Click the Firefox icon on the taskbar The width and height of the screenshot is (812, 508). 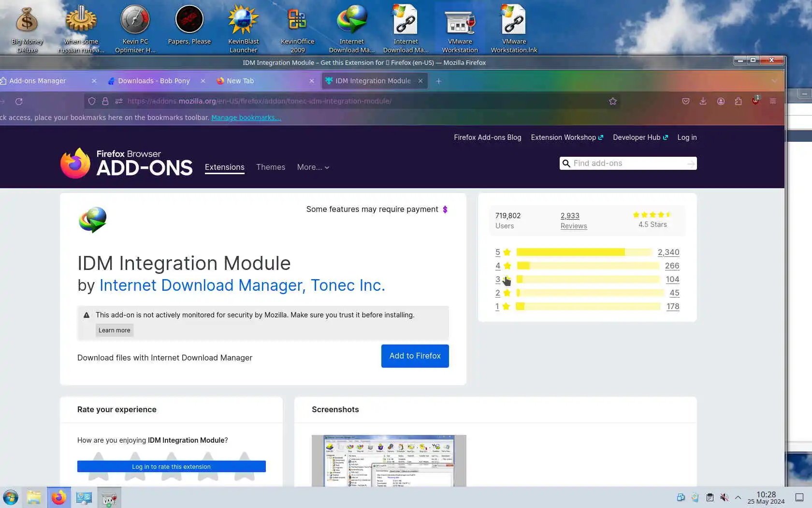(x=59, y=497)
